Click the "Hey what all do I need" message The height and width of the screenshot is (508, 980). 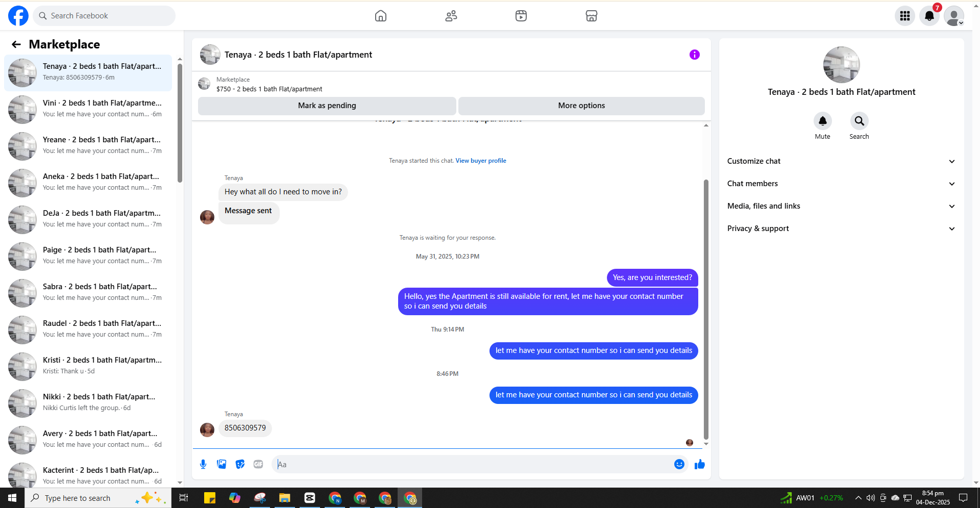(283, 192)
